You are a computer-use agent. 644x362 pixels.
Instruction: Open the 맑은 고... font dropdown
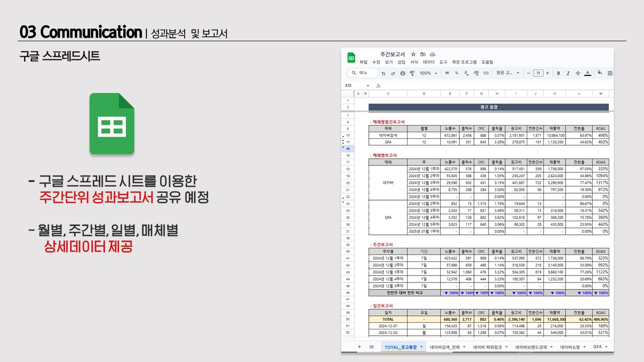click(x=509, y=73)
